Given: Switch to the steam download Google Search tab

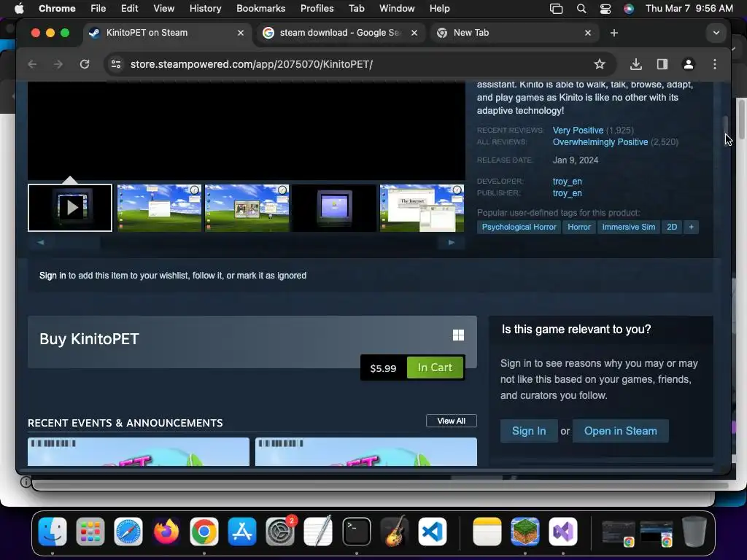Looking at the screenshot, I should coord(340,33).
